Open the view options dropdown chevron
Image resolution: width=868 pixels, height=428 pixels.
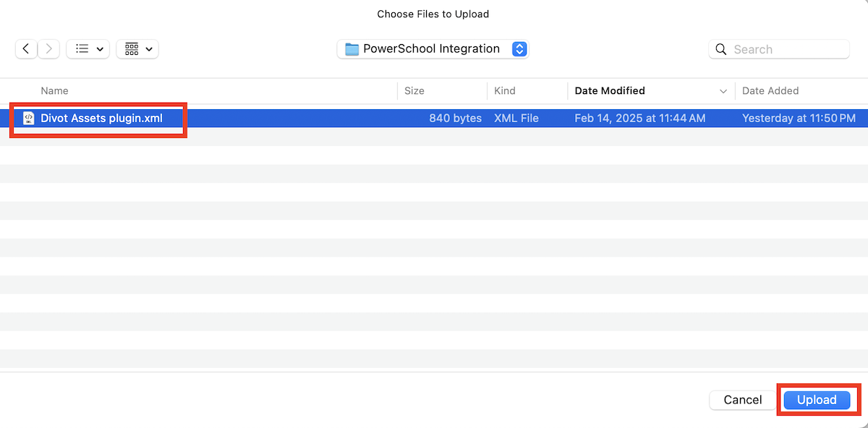pyautogui.click(x=100, y=49)
